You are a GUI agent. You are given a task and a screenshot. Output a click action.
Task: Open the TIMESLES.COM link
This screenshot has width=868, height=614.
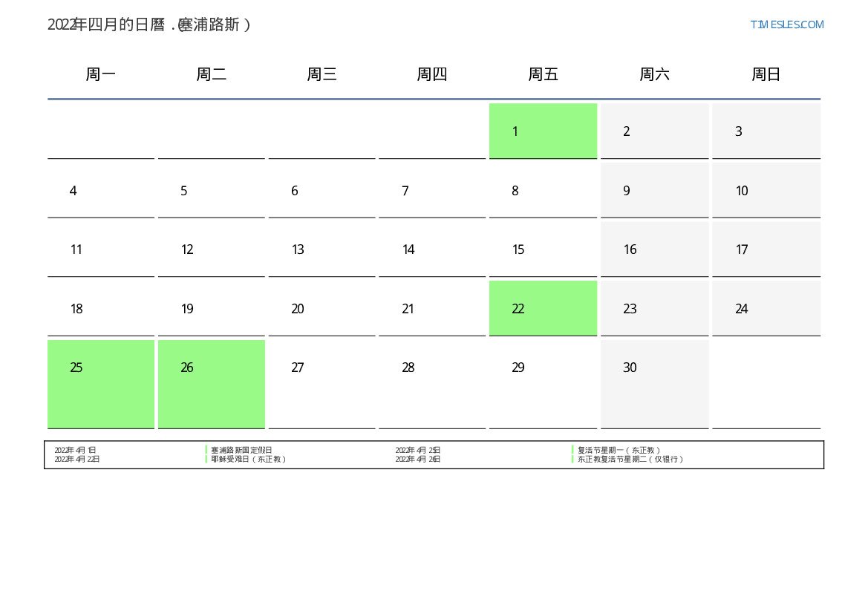786,25
